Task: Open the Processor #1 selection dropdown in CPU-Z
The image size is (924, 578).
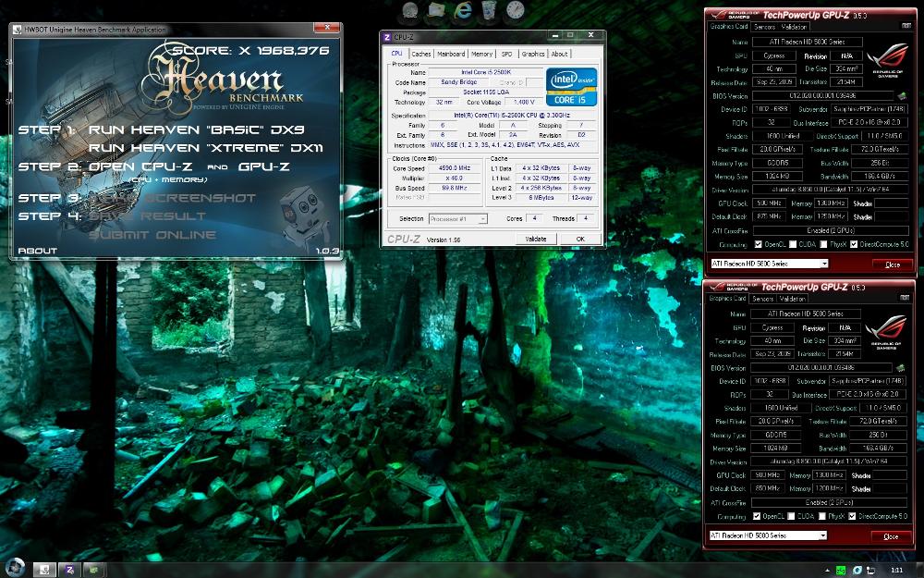Action: pos(458,219)
